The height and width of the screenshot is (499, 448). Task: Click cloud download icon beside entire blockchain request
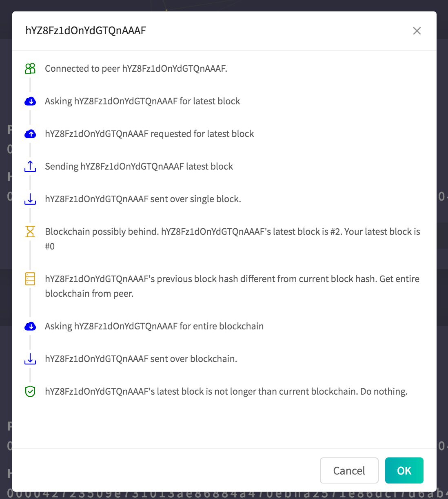click(x=30, y=326)
